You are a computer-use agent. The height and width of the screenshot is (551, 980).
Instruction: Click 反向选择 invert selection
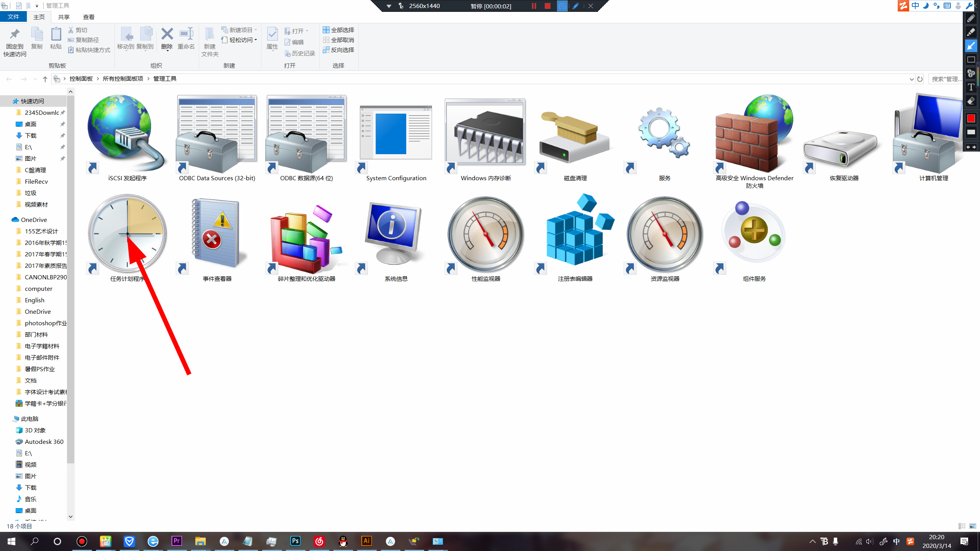(x=338, y=50)
